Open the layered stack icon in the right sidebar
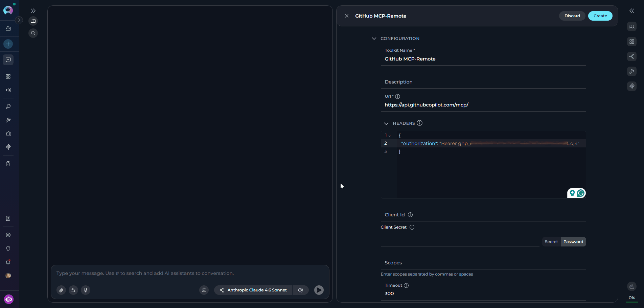 point(632,86)
